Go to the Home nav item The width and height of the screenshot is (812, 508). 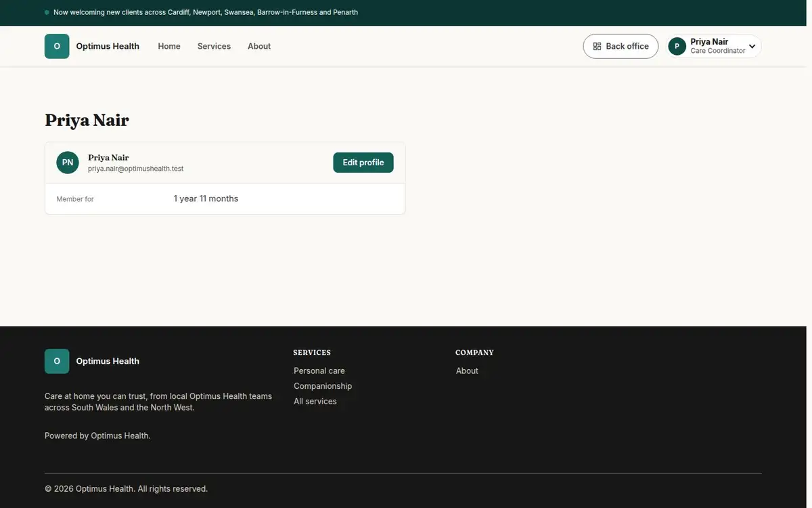169,46
